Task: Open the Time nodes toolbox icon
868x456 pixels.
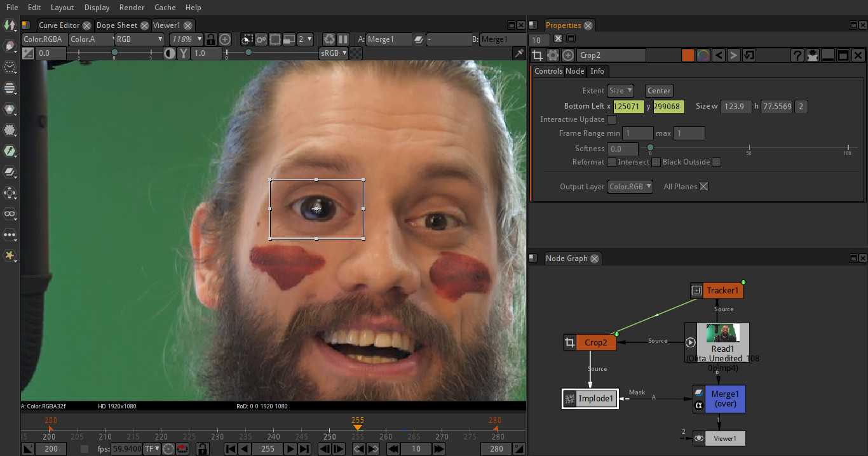Action: [10, 67]
